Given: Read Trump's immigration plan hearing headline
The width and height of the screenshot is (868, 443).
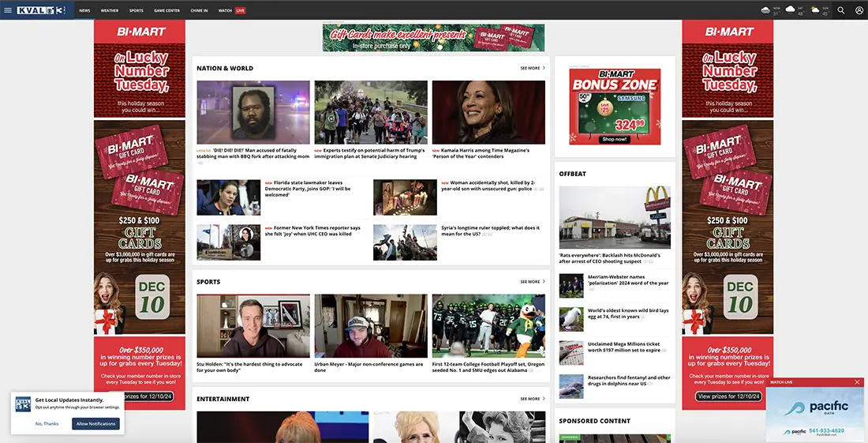Looking at the screenshot, I should [x=370, y=153].
